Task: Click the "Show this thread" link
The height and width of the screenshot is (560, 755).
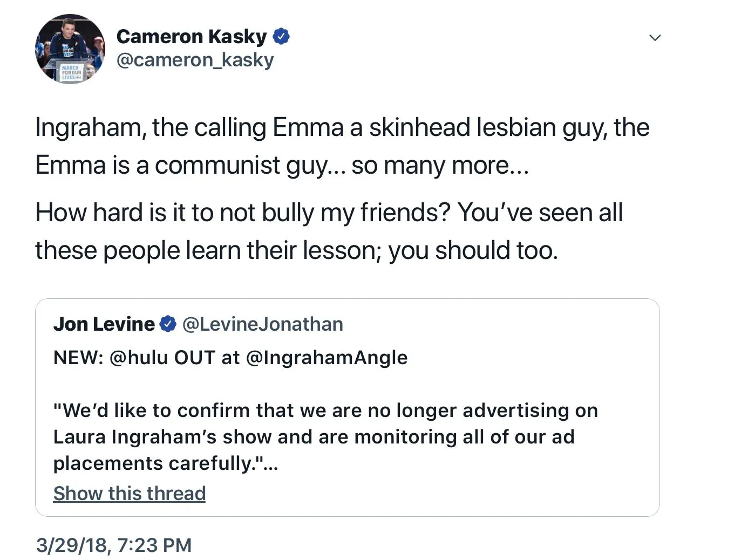Action: (x=130, y=493)
